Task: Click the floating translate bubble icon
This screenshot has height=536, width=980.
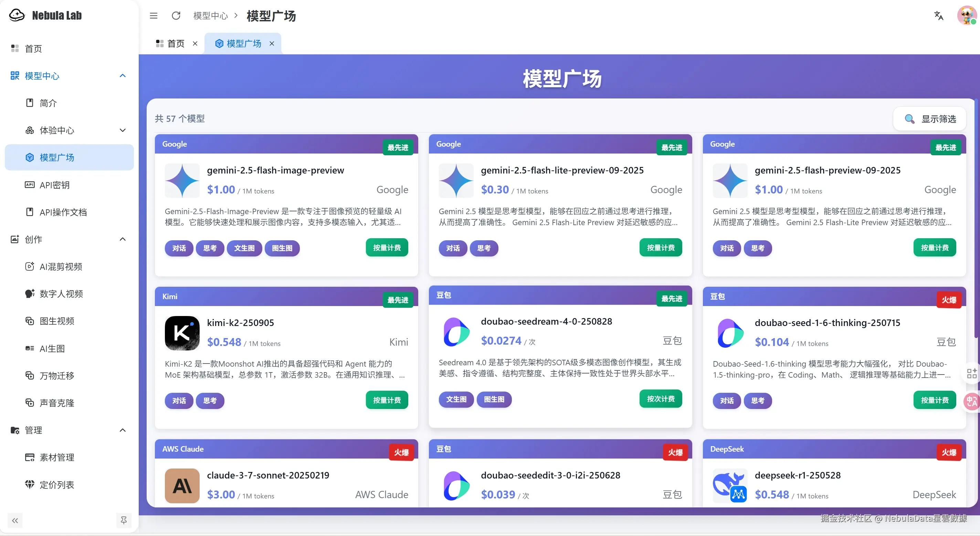Action: [972, 401]
